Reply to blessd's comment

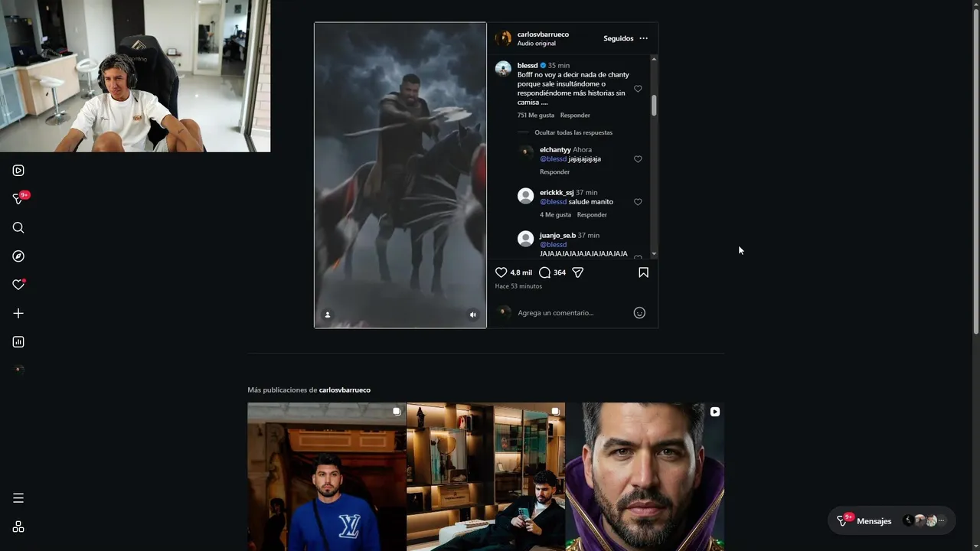575,116
